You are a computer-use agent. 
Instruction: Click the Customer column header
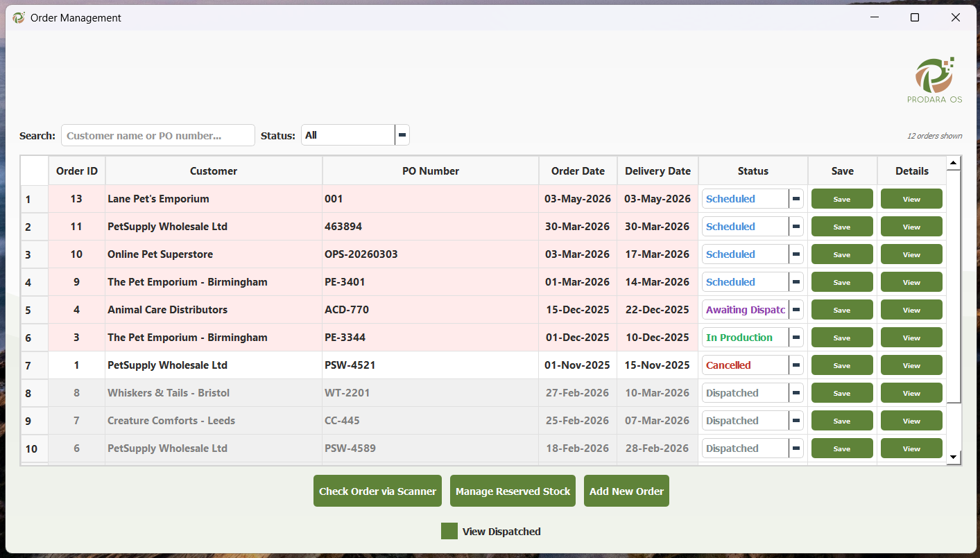point(214,171)
